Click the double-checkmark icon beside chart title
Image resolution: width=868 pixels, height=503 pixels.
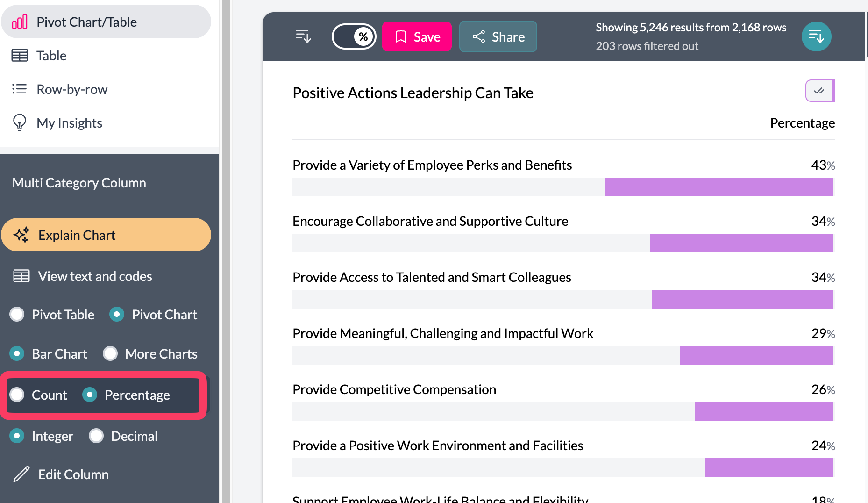coord(819,91)
